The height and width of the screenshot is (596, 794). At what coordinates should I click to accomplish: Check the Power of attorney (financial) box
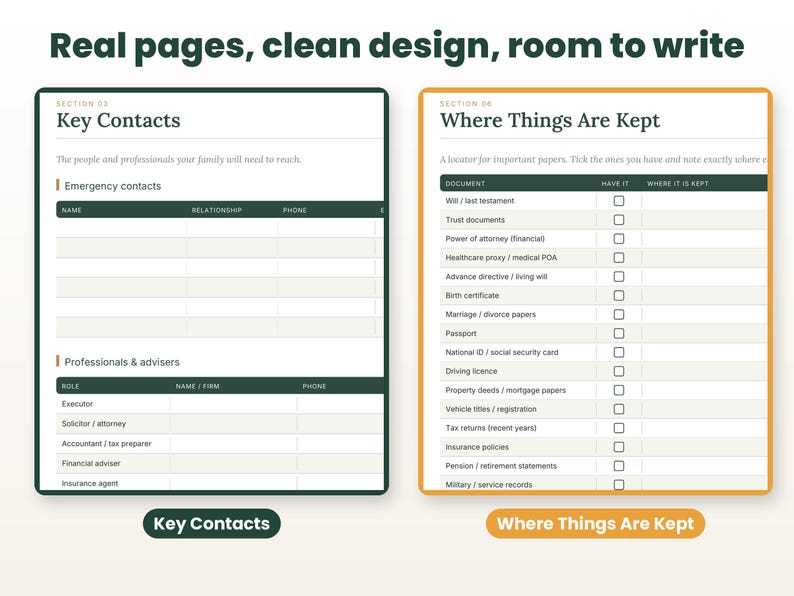[618, 239]
